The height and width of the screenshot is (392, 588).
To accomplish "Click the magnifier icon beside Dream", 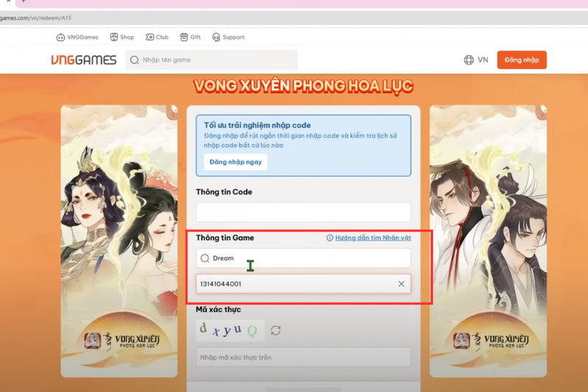I will (x=205, y=258).
